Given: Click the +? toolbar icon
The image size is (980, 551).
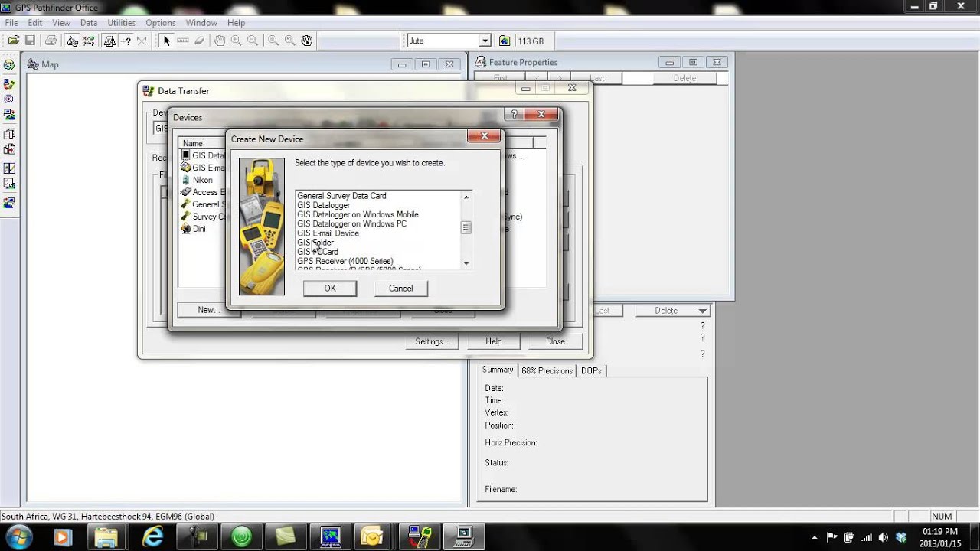Looking at the screenshot, I should pos(126,41).
